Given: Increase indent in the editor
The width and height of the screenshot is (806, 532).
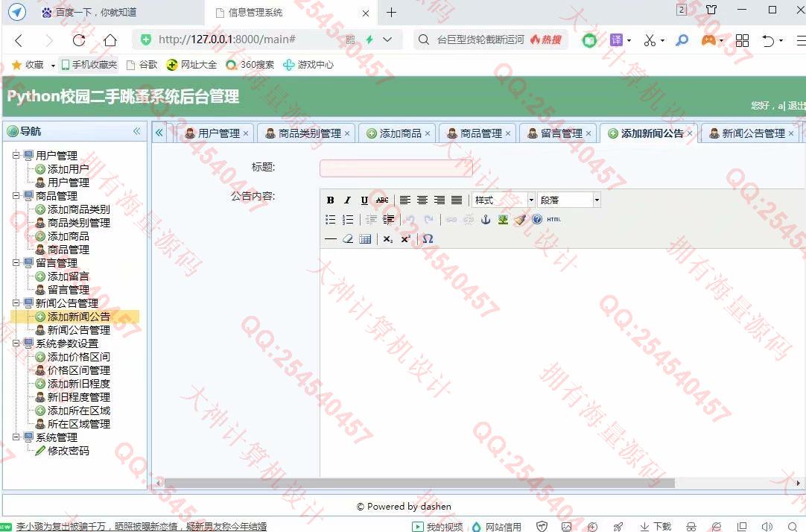Looking at the screenshot, I should (x=388, y=220).
